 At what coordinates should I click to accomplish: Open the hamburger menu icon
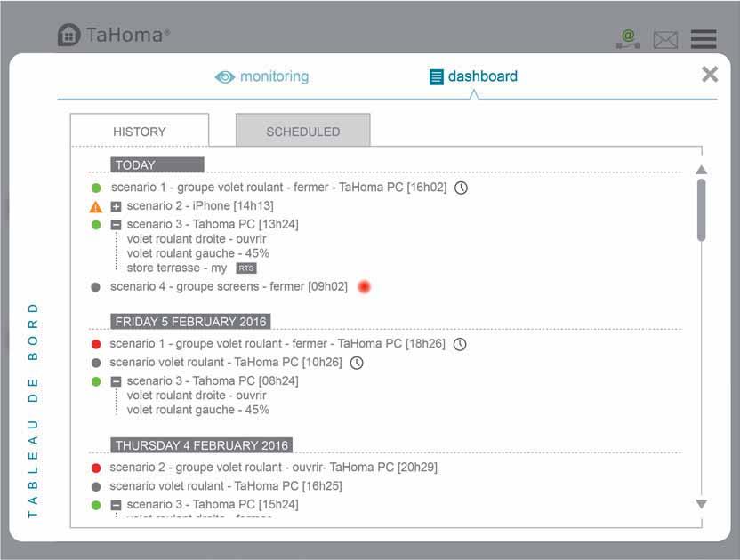point(704,39)
